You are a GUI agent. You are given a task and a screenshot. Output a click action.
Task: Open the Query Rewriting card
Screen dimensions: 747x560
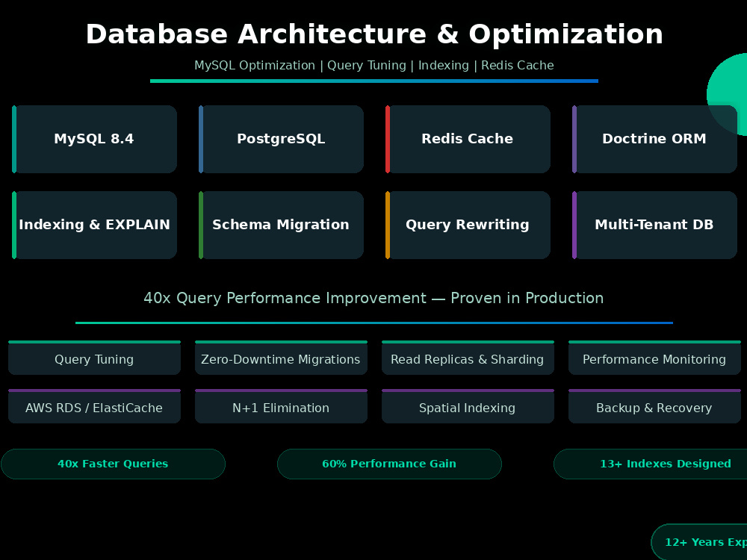point(468,225)
